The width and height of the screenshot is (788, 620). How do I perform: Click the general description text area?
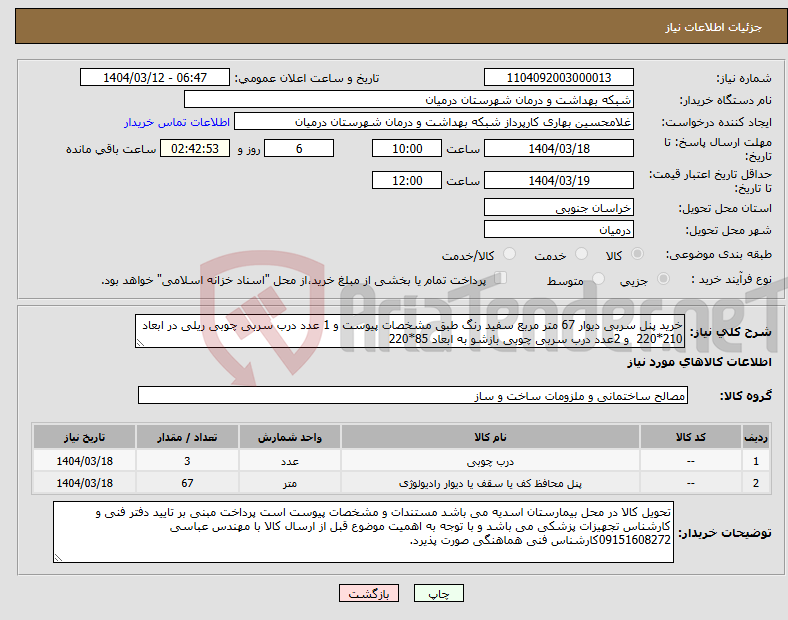click(410, 331)
